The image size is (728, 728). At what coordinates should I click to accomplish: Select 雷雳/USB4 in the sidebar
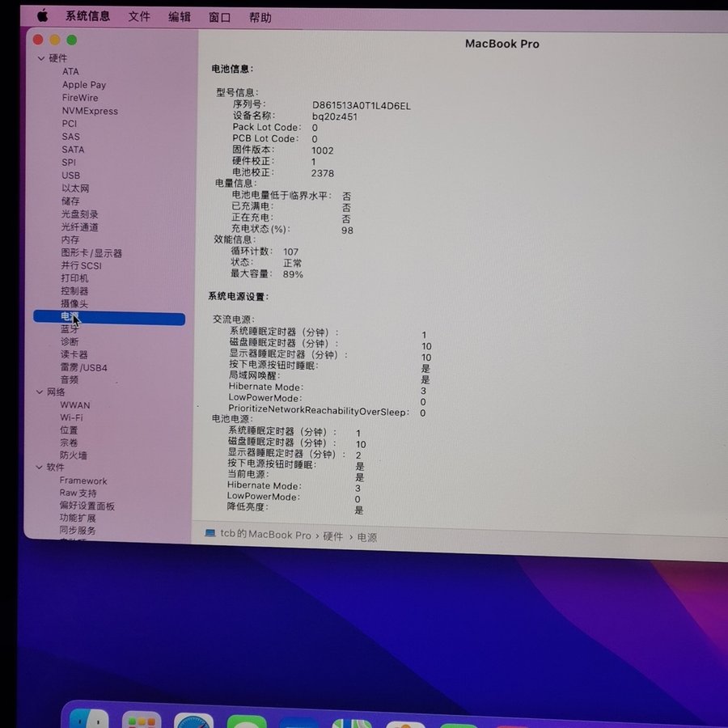click(83, 368)
